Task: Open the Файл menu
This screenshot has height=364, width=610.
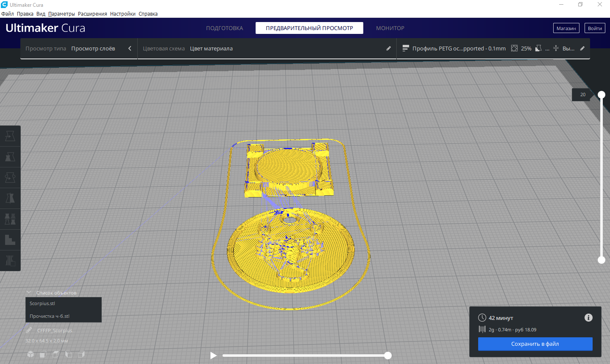Action: coord(8,14)
